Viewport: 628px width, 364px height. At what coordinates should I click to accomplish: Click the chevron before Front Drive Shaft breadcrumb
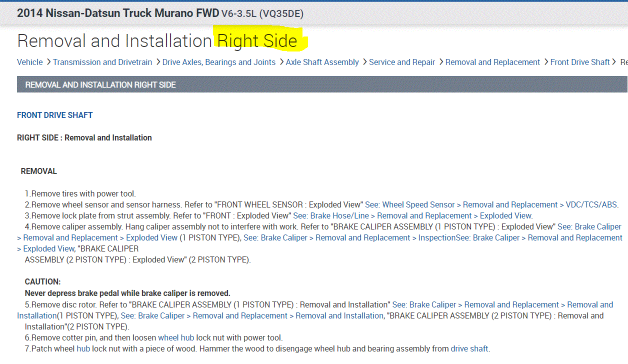point(545,62)
